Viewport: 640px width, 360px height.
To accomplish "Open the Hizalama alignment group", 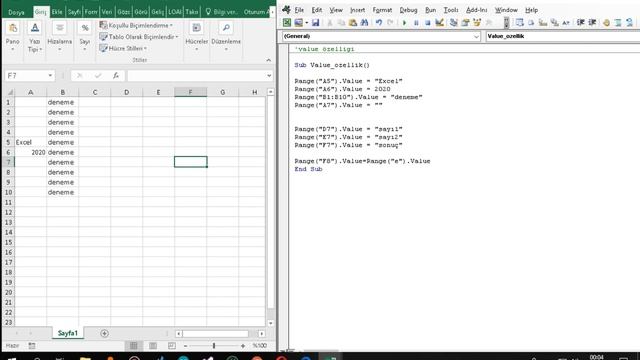I will click(x=60, y=37).
